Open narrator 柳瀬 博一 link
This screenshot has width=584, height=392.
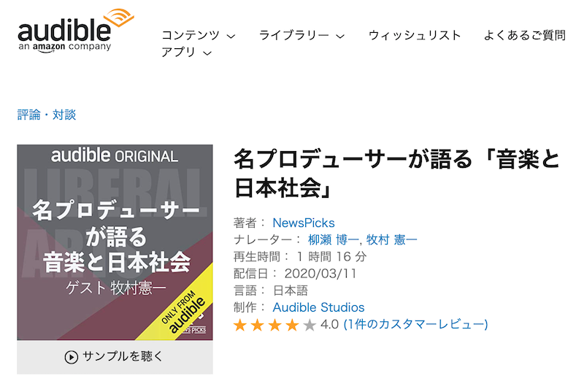coord(334,239)
